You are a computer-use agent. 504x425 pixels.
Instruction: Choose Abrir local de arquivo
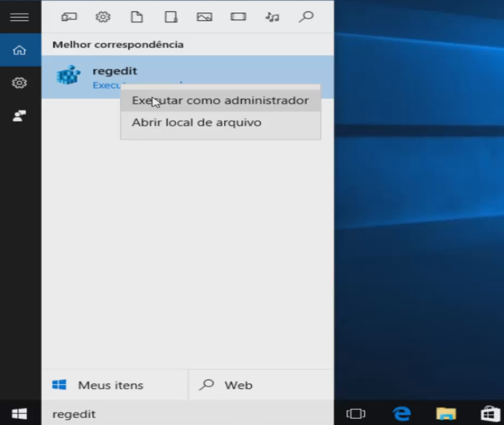220,122
